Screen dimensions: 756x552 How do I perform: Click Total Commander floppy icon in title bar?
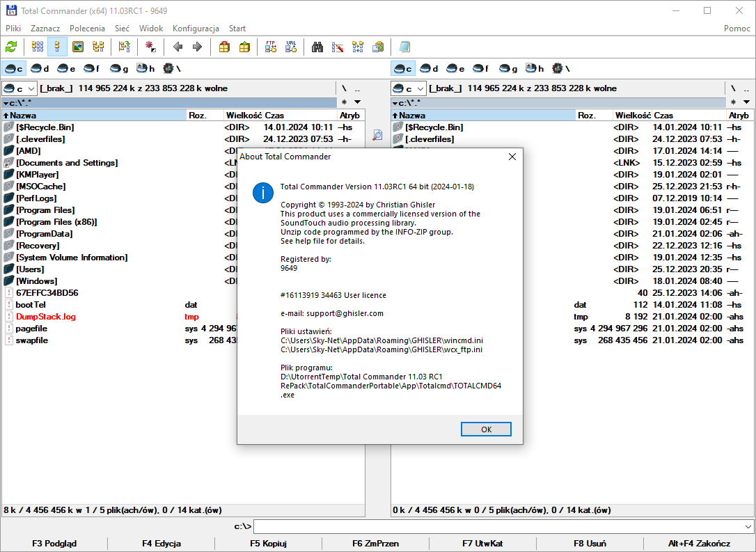(x=11, y=10)
